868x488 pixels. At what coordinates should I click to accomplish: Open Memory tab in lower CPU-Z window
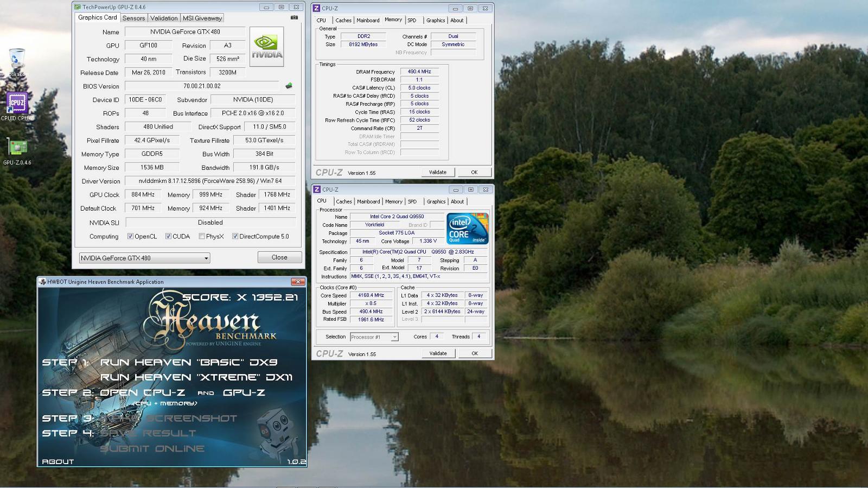coord(394,201)
